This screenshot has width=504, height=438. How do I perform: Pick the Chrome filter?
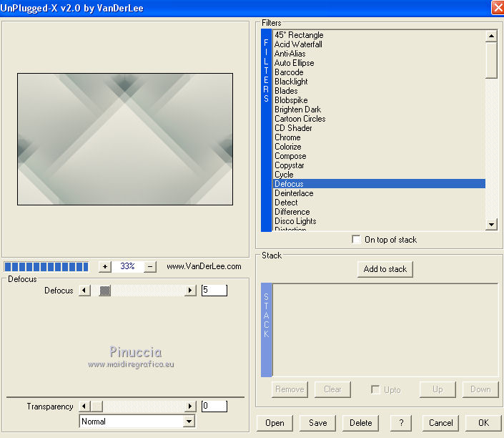pyautogui.click(x=379, y=137)
